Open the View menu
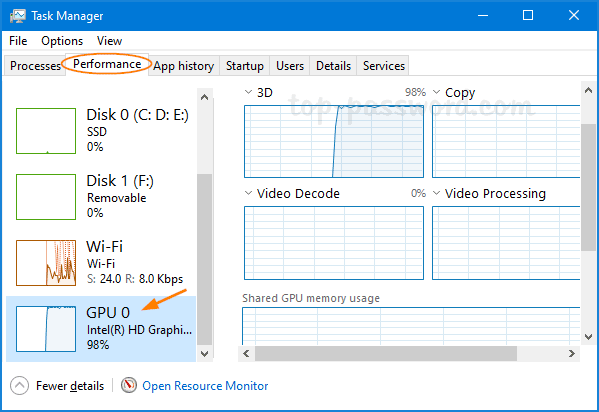599x412 pixels. [109, 41]
